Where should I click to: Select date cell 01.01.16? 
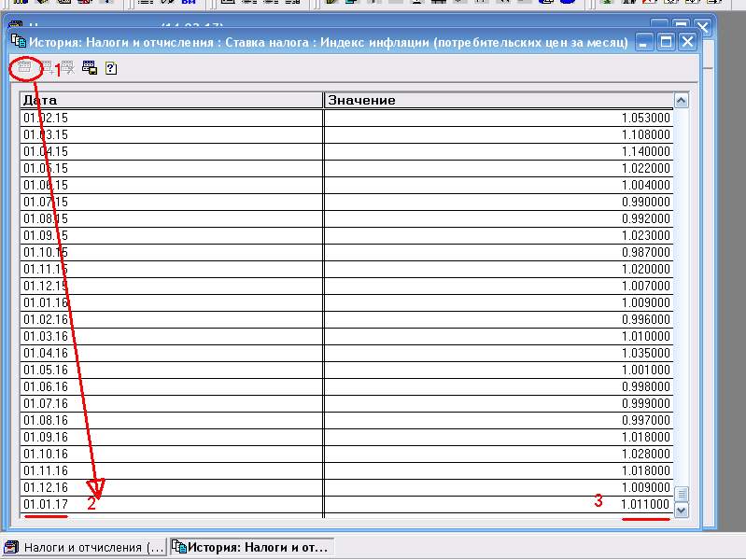pyautogui.click(x=171, y=302)
